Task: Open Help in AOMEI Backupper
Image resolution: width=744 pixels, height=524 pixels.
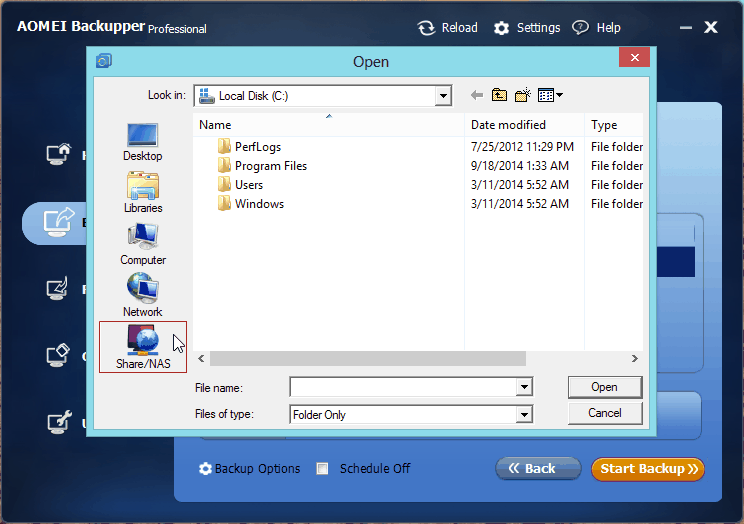Action: (596, 28)
